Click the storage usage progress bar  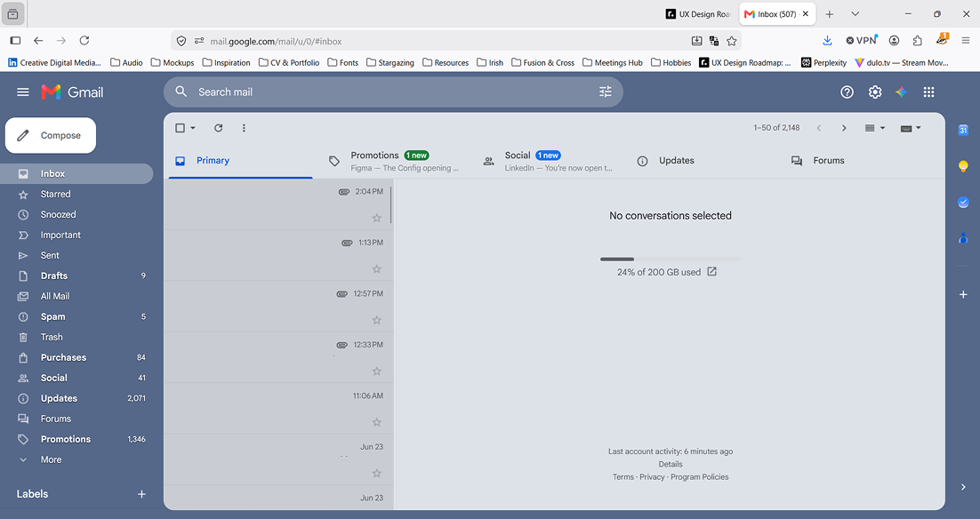click(x=670, y=259)
